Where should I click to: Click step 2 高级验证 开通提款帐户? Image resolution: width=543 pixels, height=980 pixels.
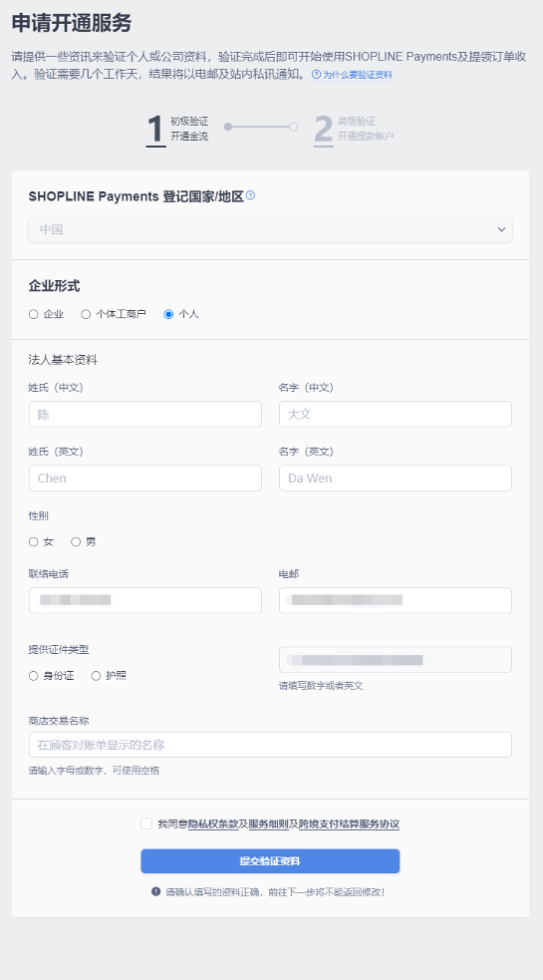point(354,129)
